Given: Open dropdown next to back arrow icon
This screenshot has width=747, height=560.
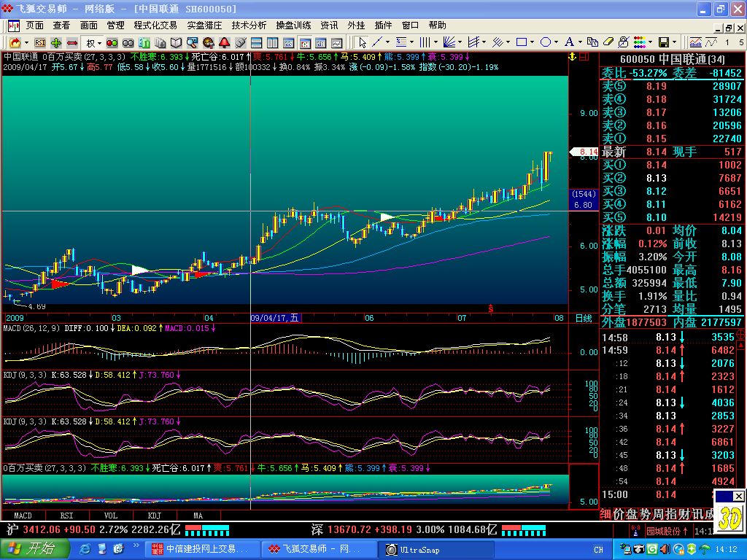Looking at the screenshot, I should [26, 43].
